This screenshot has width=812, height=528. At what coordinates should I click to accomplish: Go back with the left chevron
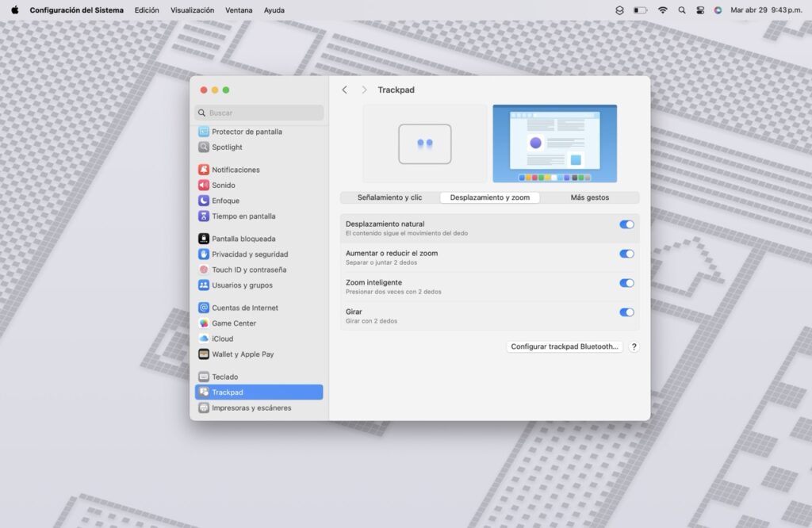[x=345, y=90]
